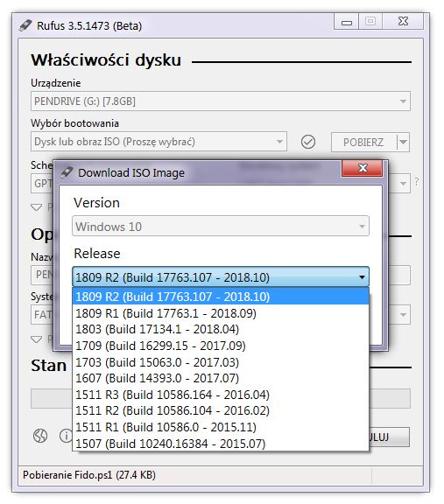Collapse the Release dropdown showing 1809 R2
This screenshot has height=504, width=444.
click(x=221, y=276)
